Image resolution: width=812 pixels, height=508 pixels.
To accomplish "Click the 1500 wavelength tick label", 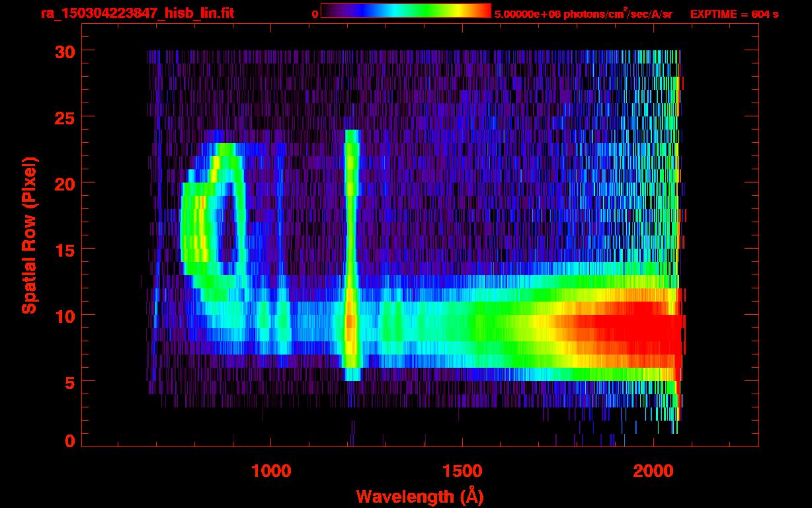I will tap(462, 471).
